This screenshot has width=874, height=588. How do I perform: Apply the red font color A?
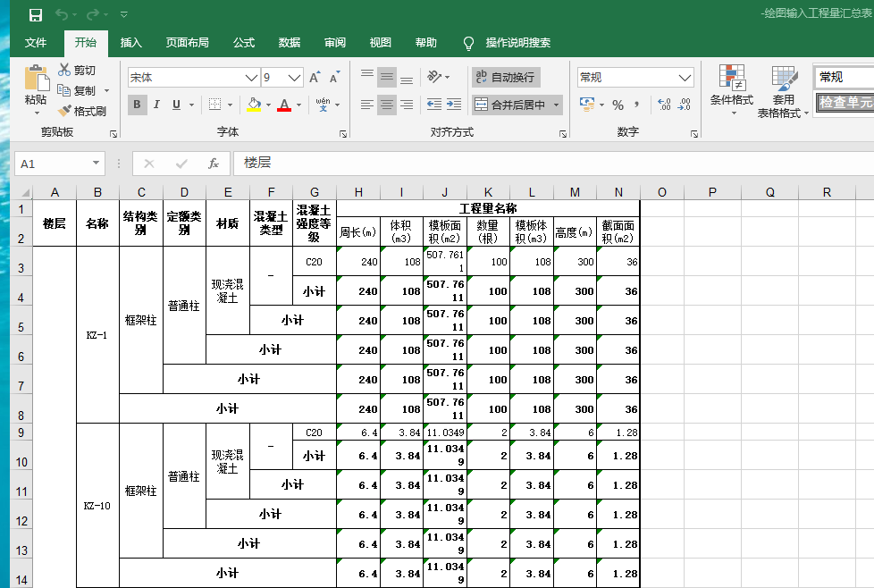pyautogui.click(x=284, y=105)
